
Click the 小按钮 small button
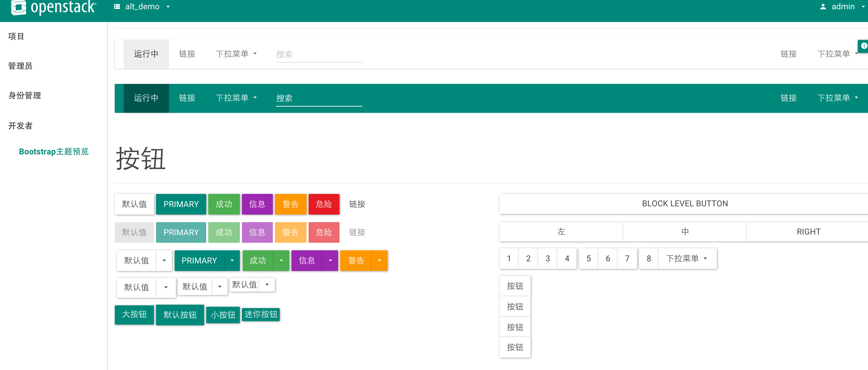pyautogui.click(x=223, y=315)
